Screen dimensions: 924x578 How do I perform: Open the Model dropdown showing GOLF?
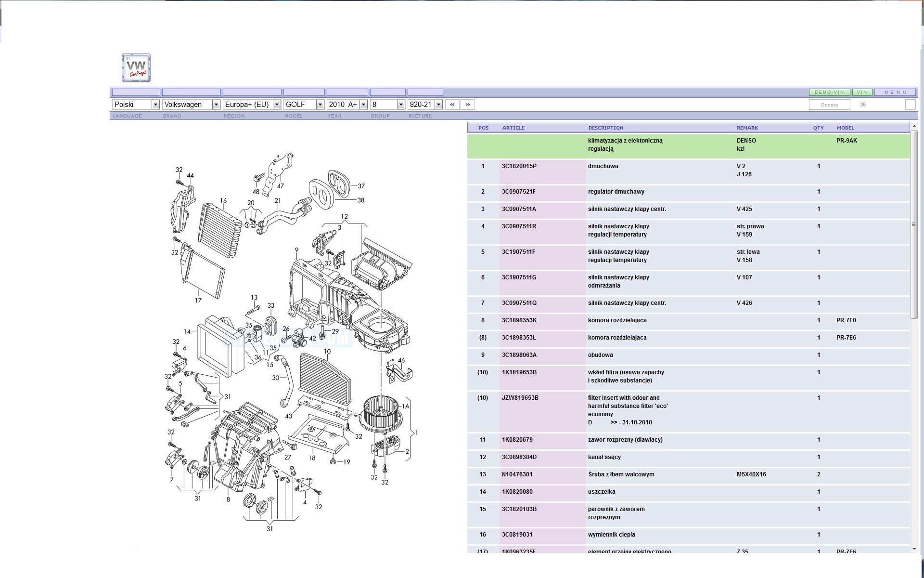click(304, 105)
